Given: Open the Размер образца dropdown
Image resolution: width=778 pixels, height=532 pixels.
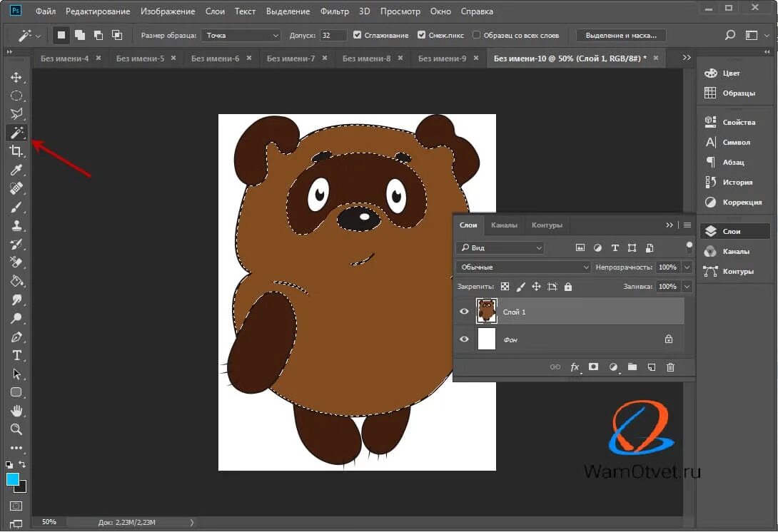Looking at the screenshot, I should pos(241,35).
